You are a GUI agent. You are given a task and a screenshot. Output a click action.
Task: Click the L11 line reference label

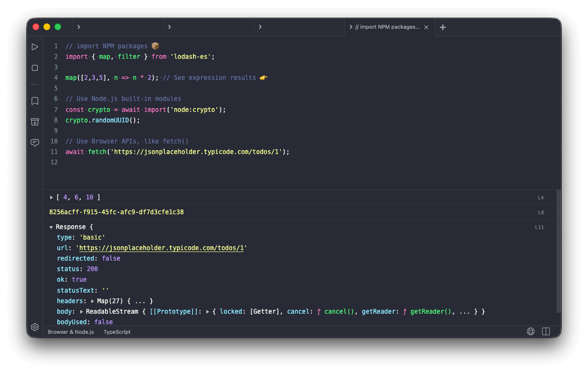539,227
